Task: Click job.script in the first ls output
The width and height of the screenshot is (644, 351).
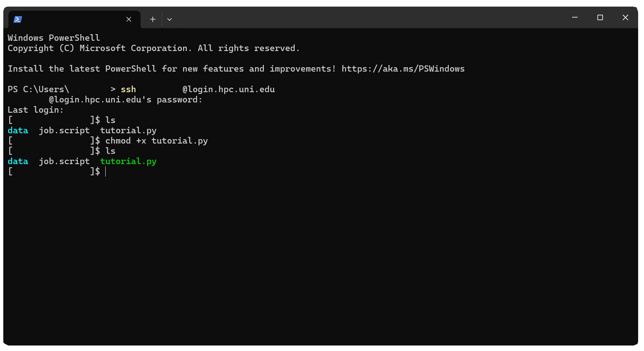Action: (x=64, y=131)
